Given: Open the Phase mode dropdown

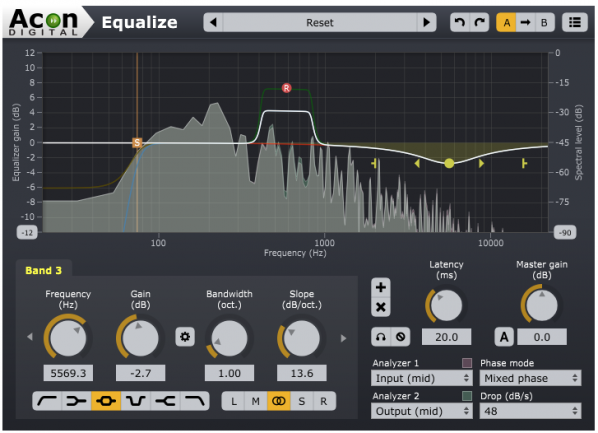Looking at the screenshot, I should [530, 378].
